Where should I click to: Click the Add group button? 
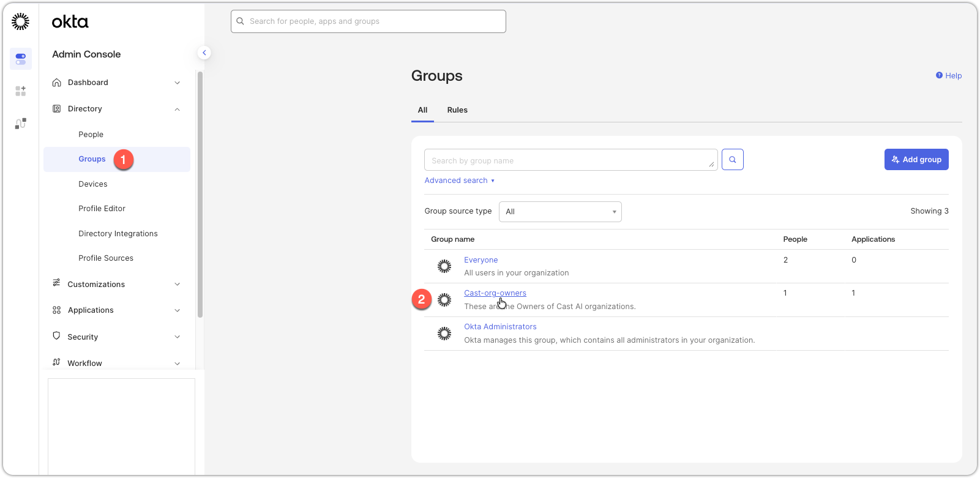point(916,160)
